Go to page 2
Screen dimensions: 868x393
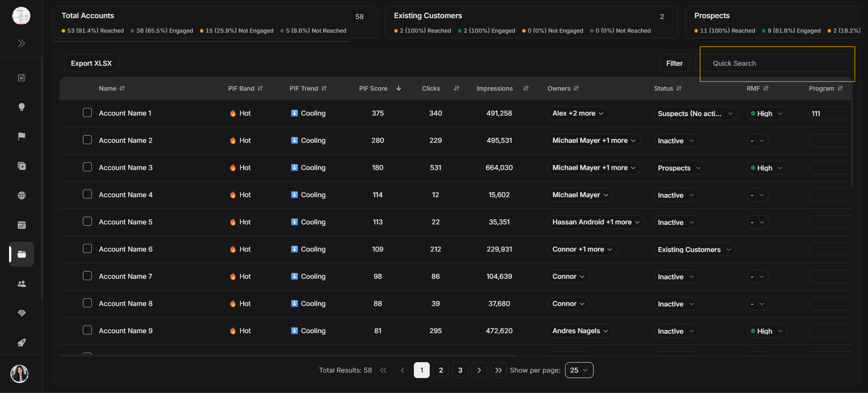coord(441,370)
